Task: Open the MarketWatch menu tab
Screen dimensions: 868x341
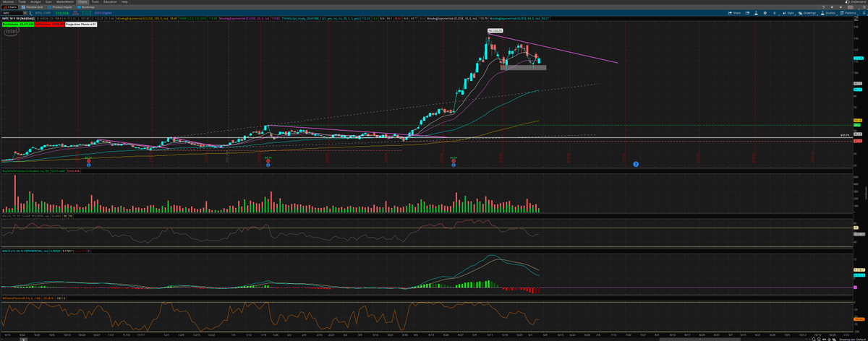Action: 66,2
